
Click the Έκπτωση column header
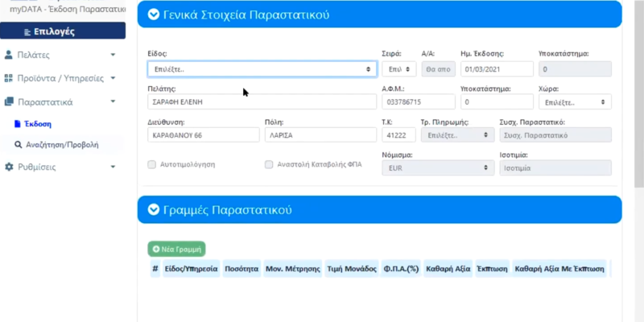493,269
